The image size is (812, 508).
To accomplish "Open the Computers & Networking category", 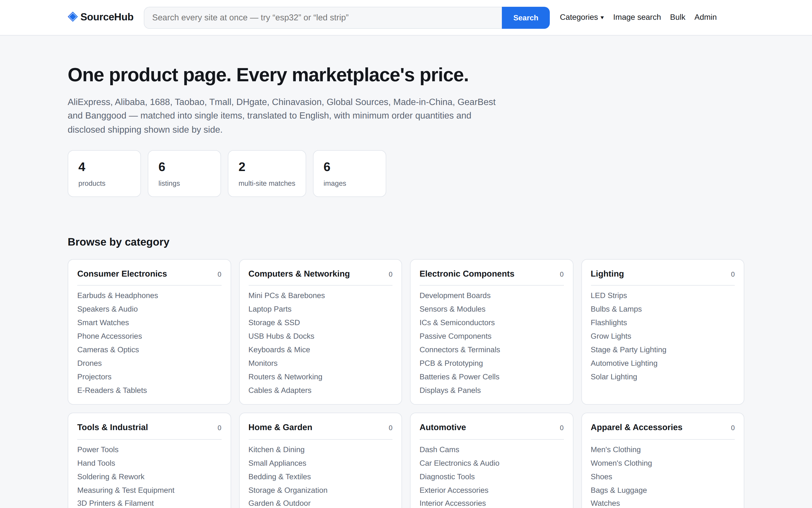I will click(299, 274).
